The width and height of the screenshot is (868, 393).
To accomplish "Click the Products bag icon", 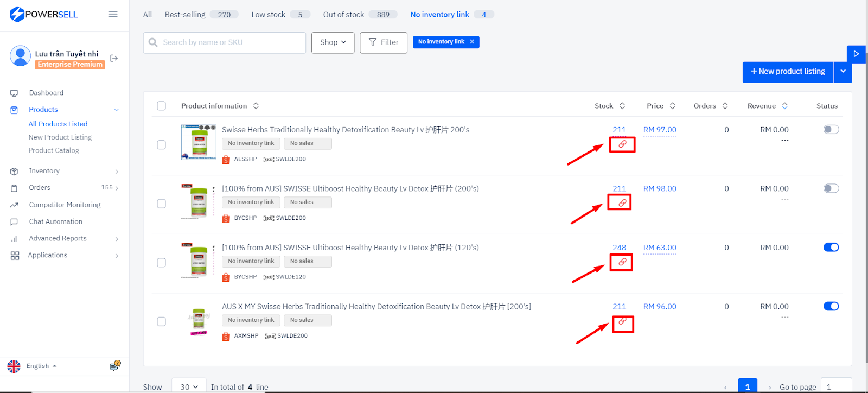I will point(14,110).
